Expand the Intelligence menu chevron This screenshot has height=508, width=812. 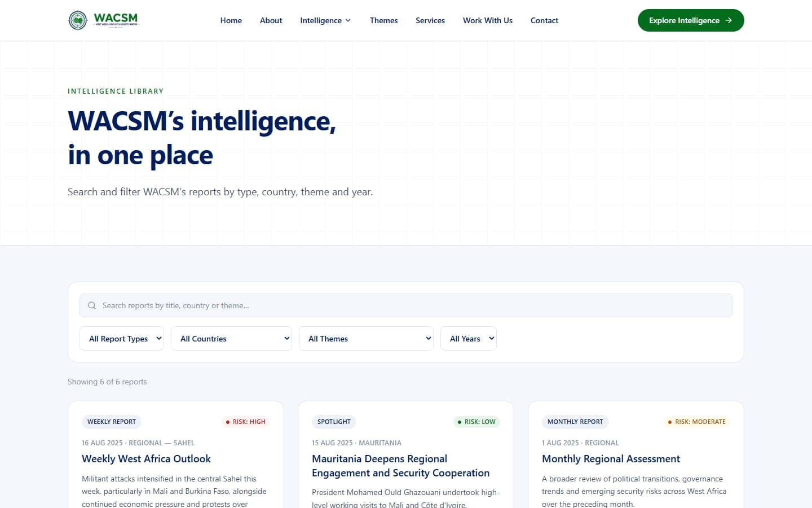(348, 20)
